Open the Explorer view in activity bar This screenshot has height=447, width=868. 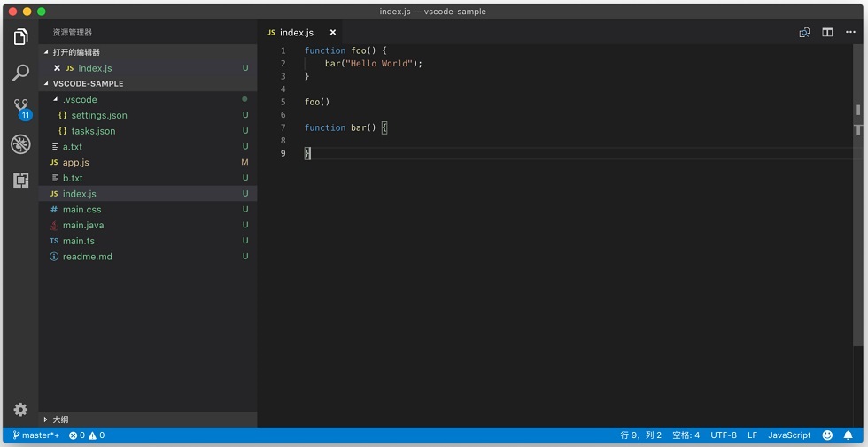point(20,37)
